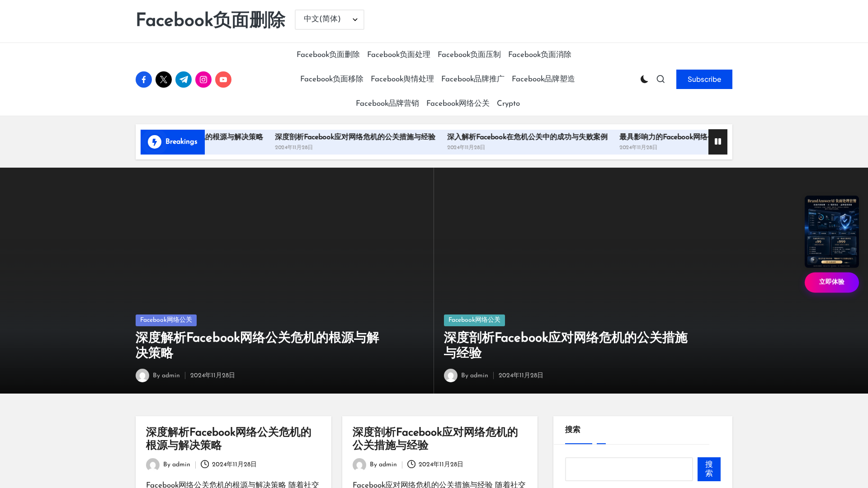The width and height of the screenshot is (868, 488).
Task: Click admin author link in left hero
Action: [171, 375]
